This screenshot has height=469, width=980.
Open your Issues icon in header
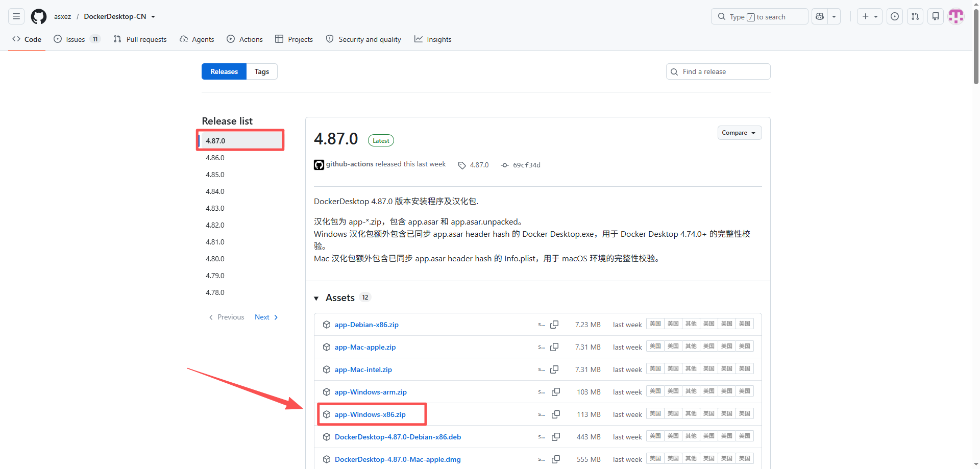895,16
